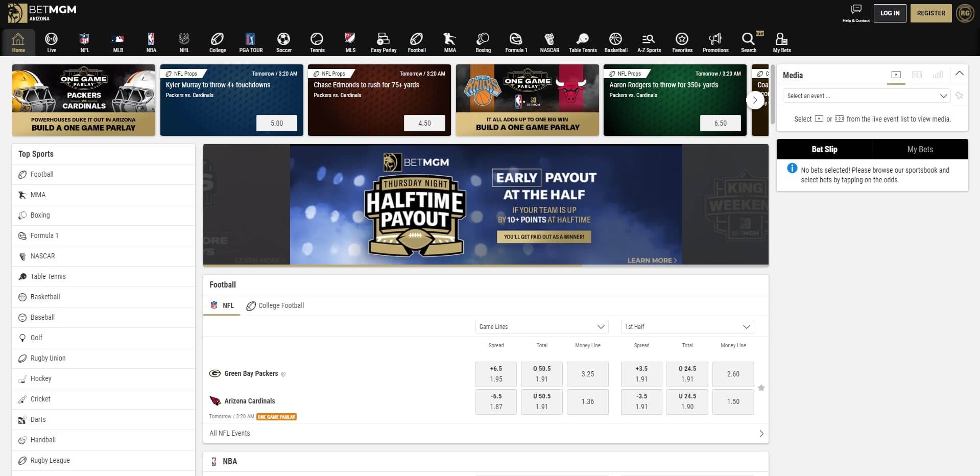Screen dimensions: 980x476
Task: Open the PGA Tour section
Action: pos(250,42)
